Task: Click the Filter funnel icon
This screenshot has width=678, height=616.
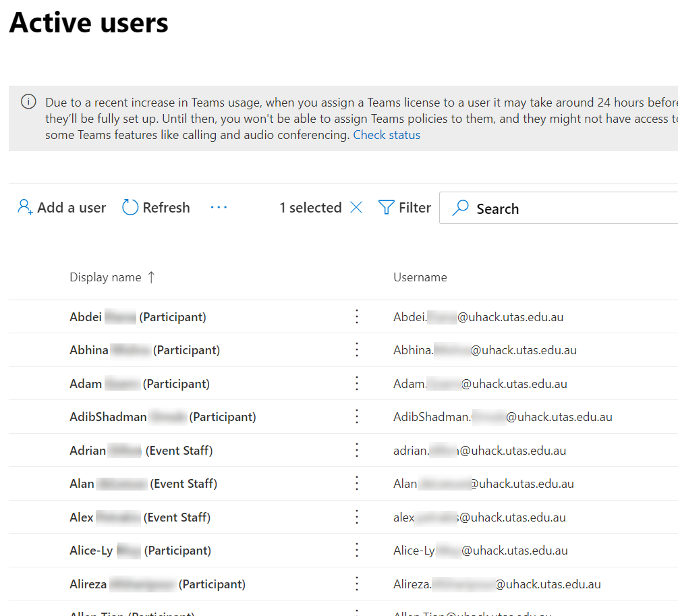Action: (x=386, y=207)
